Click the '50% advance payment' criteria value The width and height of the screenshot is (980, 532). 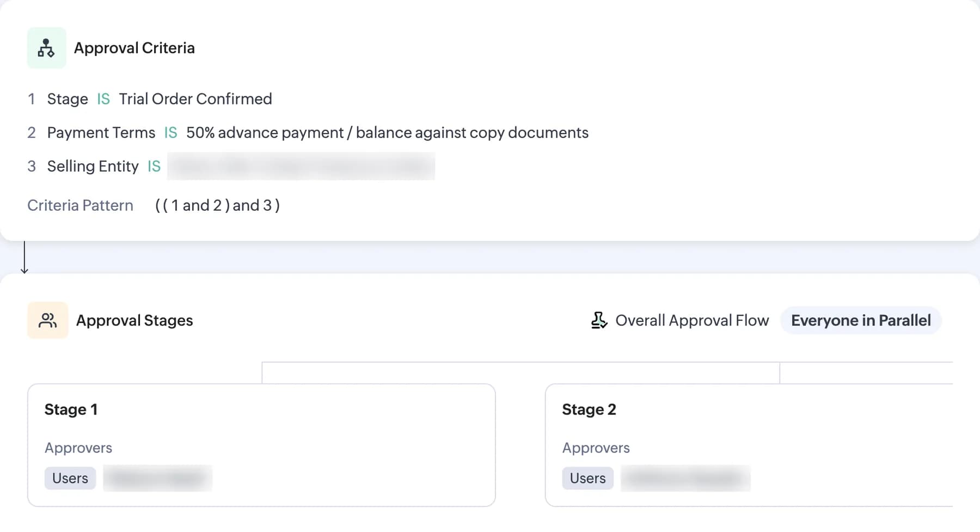(387, 132)
